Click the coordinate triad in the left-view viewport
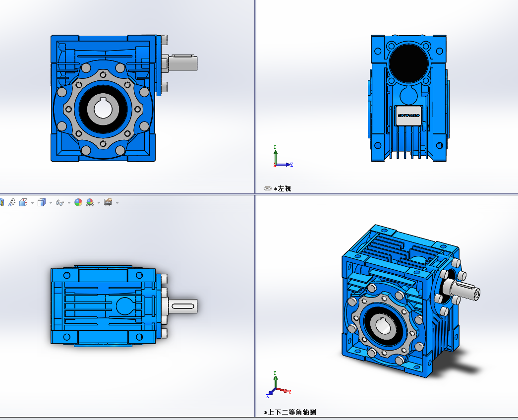This screenshot has height=420, width=518. (283, 156)
